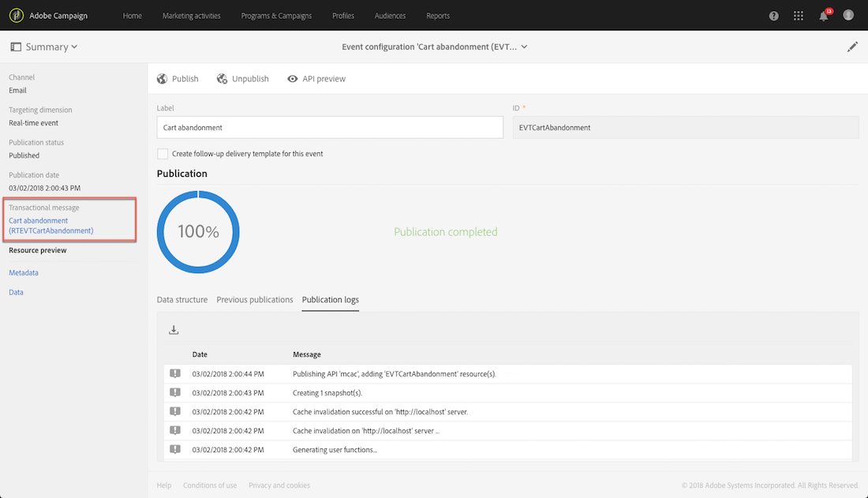This screenshot has width=868, height=498.
Task: Click the Email channel value
Action: pos(17,90)
